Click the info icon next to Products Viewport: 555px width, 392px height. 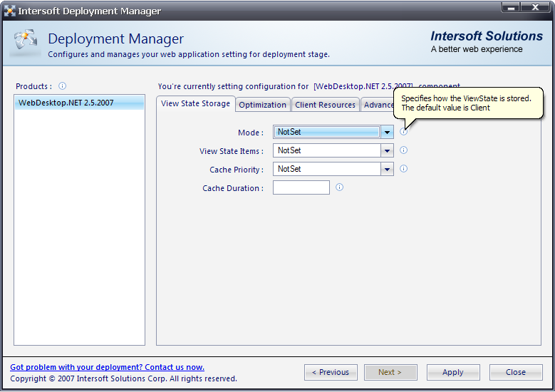(x=62, y=86)
